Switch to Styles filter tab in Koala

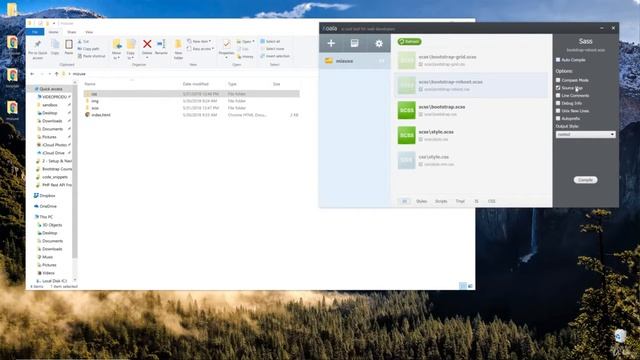pos(421,201)
